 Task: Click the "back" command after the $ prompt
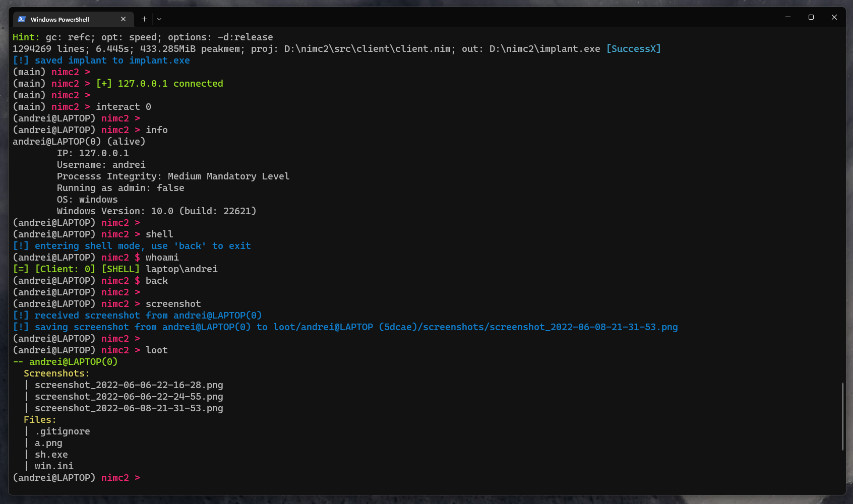coord(157,281)
